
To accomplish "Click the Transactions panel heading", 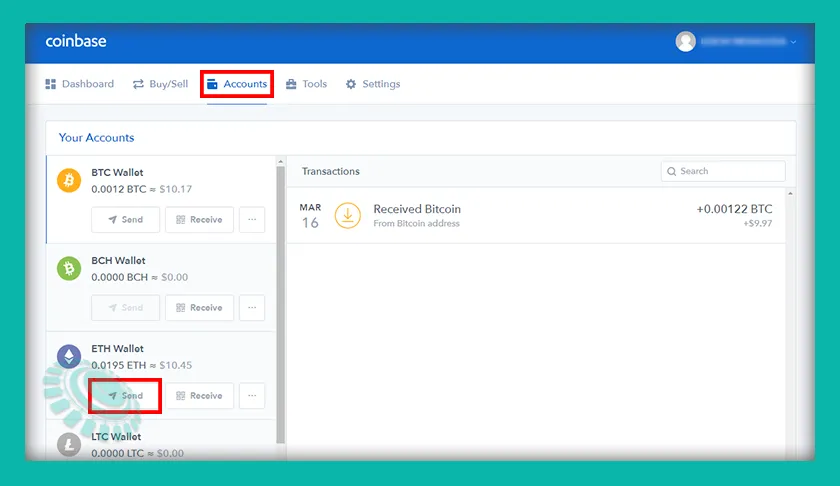I will pyautogui.click(x=331, y=171).
